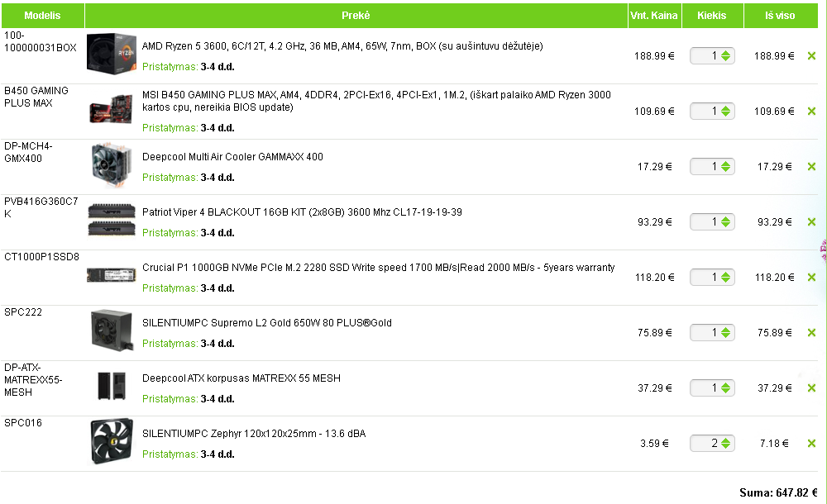827x504 pixels.
Task: Click the Patriot Viper RAM thumbnail
Action: pos(112,220)
